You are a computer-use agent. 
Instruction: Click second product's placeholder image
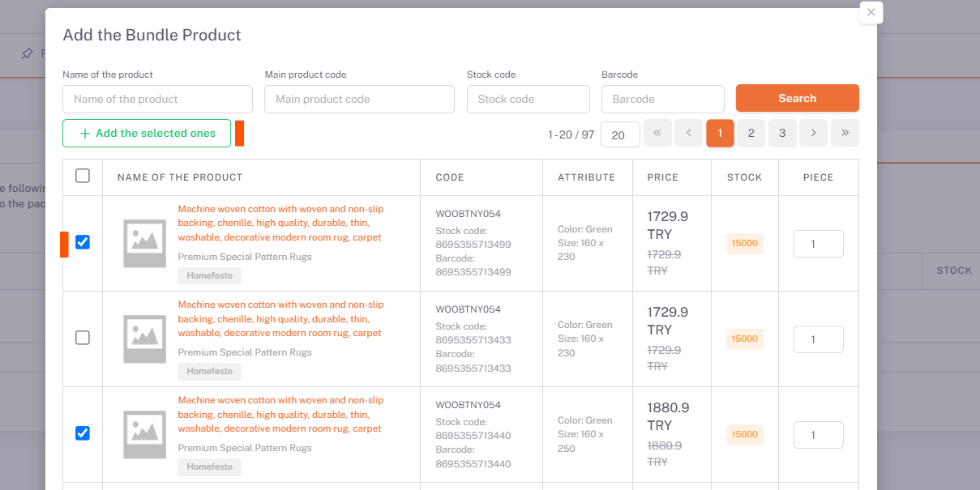pos(144,339)
